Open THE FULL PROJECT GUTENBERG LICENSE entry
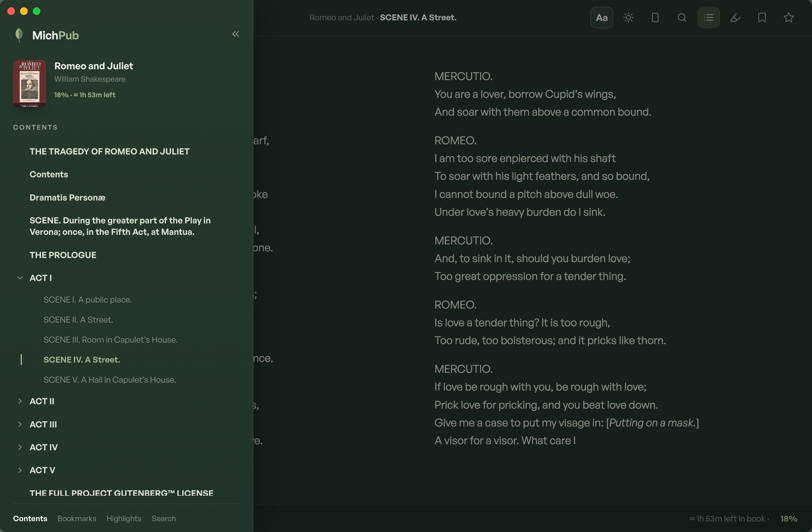812x532 pixels. pos(121,493)
